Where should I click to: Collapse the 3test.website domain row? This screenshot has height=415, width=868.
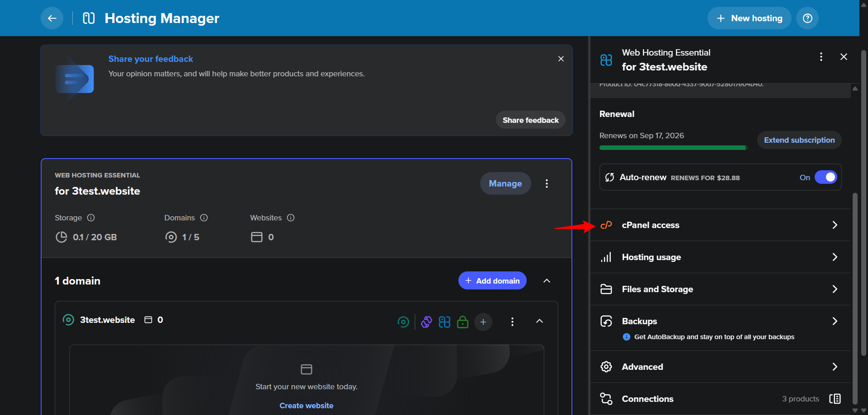539,321
